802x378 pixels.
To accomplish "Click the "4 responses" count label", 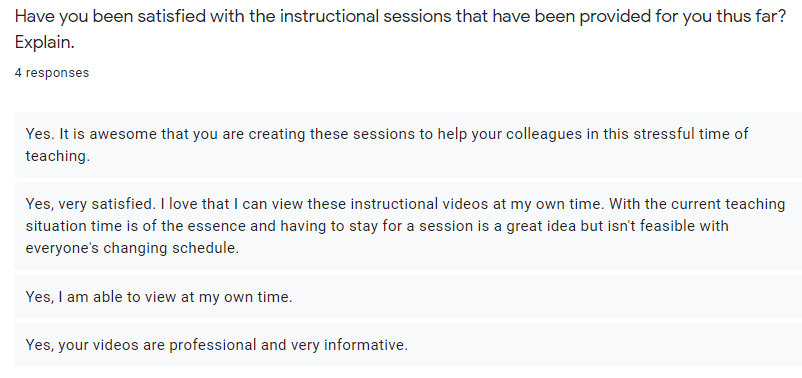I will pos(52,73).
